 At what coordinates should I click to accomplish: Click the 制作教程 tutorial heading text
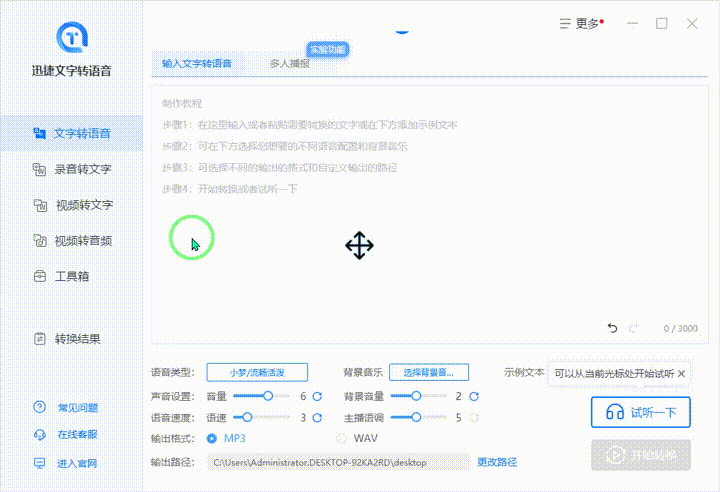182,103
